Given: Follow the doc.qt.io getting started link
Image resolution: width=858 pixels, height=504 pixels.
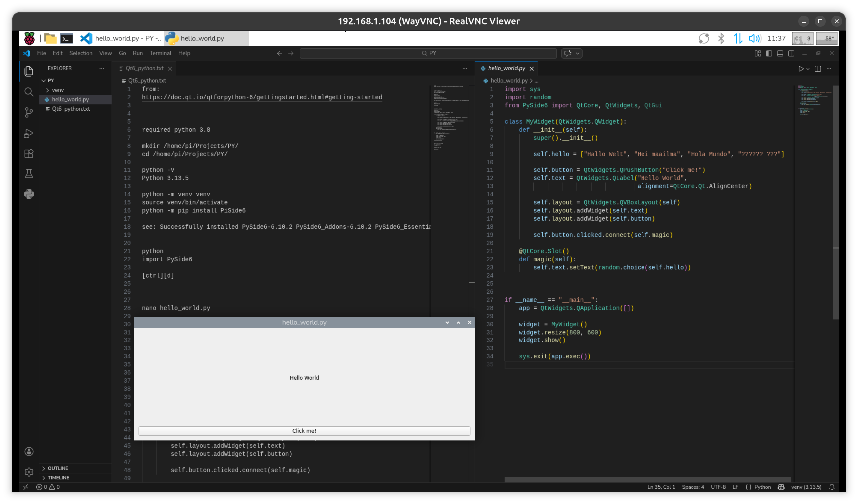Looking at the screenshot, I should (x=261, y=98).
